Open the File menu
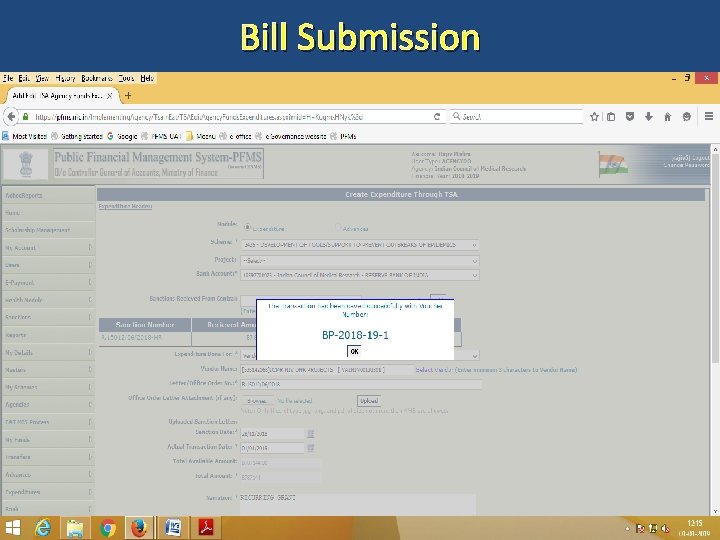The height and width of the screenshot is (540, 720). (8, 78)
